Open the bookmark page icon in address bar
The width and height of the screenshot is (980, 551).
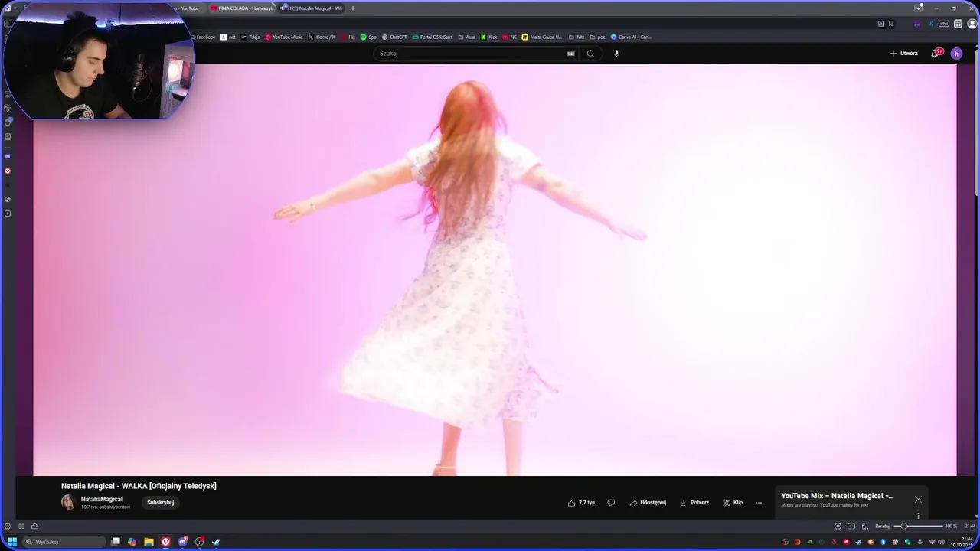point(890,24)
